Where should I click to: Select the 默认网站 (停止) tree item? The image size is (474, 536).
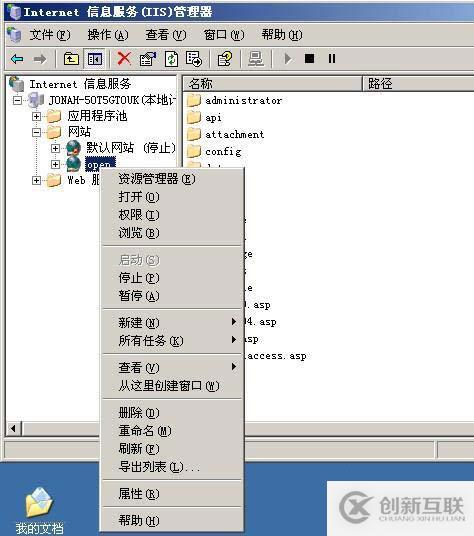(x=130, y=148)
